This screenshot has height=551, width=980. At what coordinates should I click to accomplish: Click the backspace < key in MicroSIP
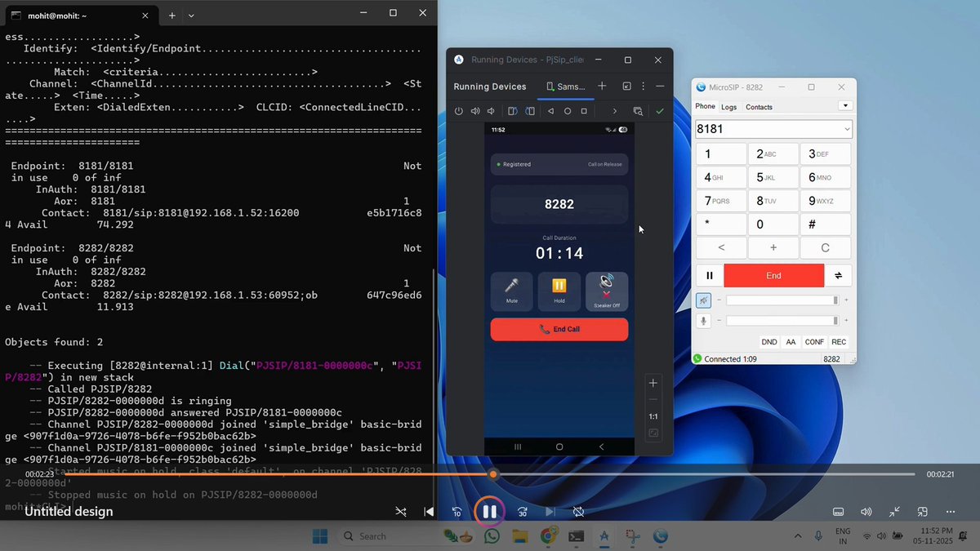(720, 248)
